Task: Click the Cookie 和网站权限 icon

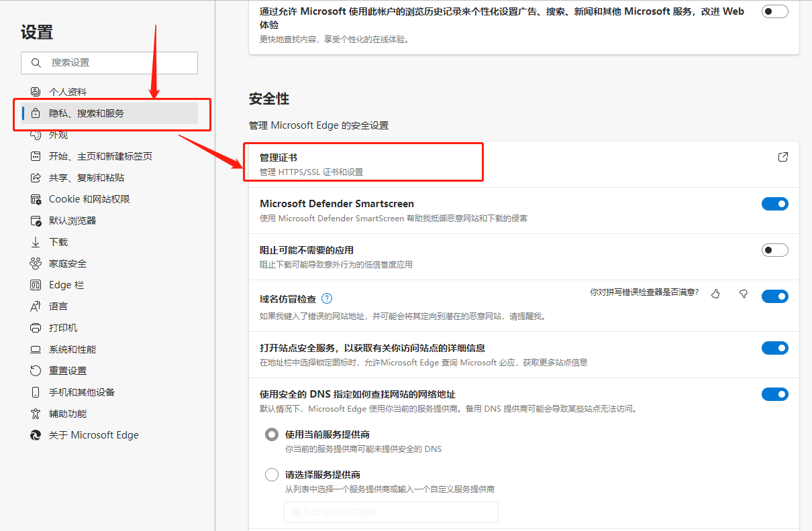Action: [x=36, y=199]
